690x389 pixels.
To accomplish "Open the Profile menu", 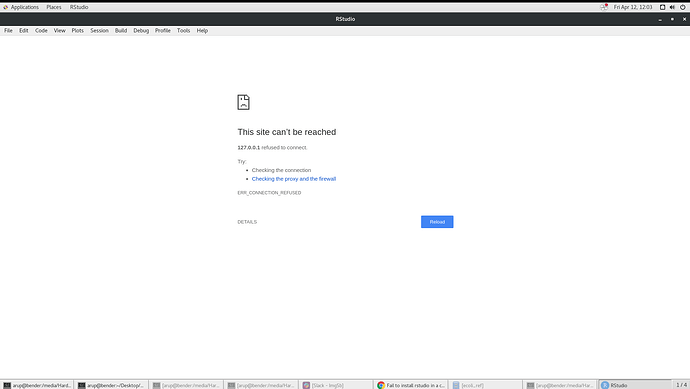I will [163, 30].
